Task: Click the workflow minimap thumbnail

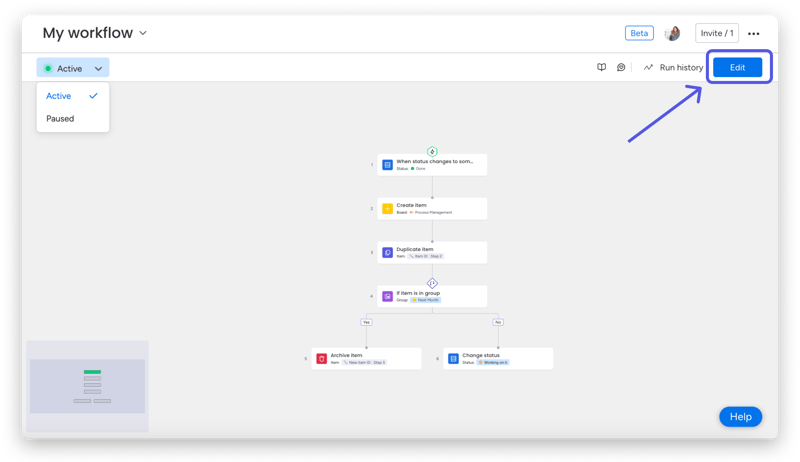Action: [x=87, y=386]
